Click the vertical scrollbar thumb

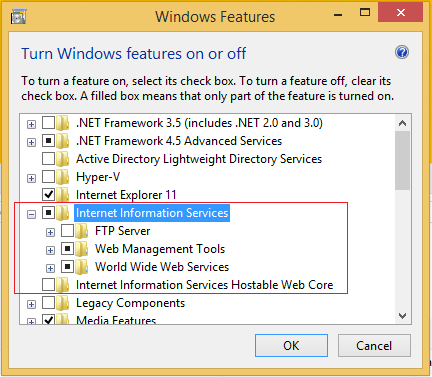[x=403, y=160]
